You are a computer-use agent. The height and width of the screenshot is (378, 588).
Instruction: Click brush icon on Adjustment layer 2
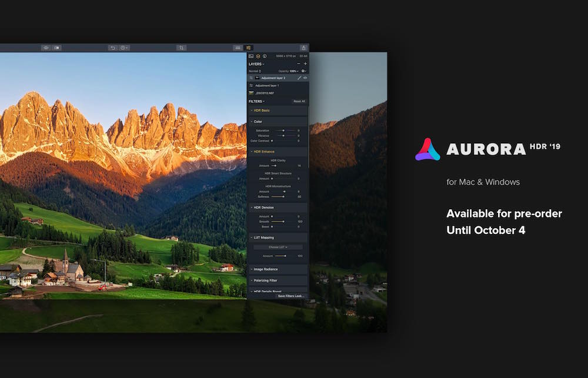(x=299, y=78)
